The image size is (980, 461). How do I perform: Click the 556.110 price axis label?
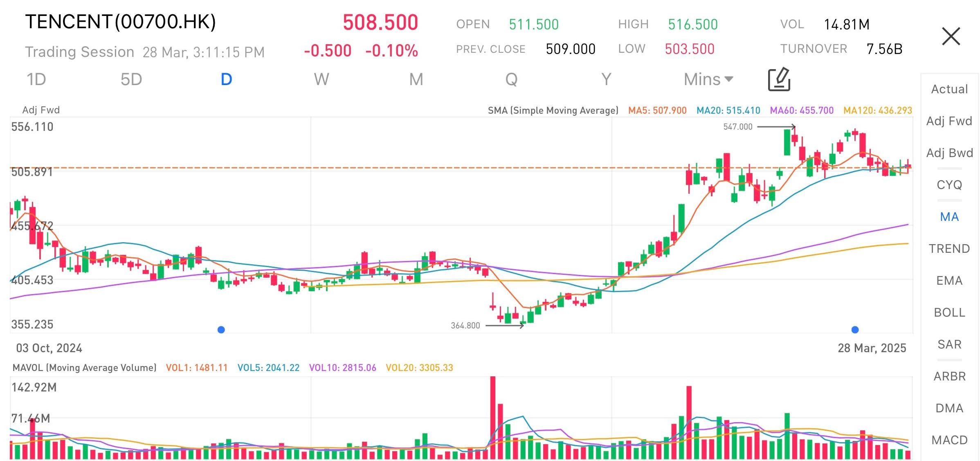(x=32, y=127)
